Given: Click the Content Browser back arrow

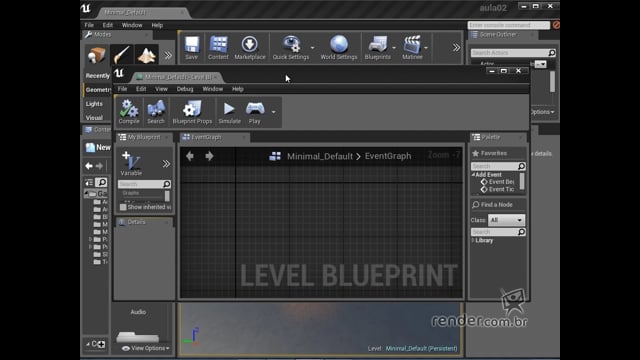Looking at the screenshot, I should coord(89,166).
